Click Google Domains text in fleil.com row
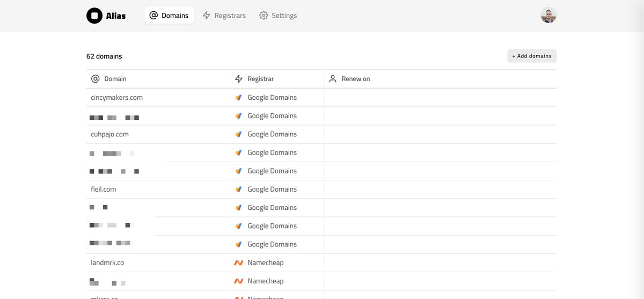 (272, 189)
